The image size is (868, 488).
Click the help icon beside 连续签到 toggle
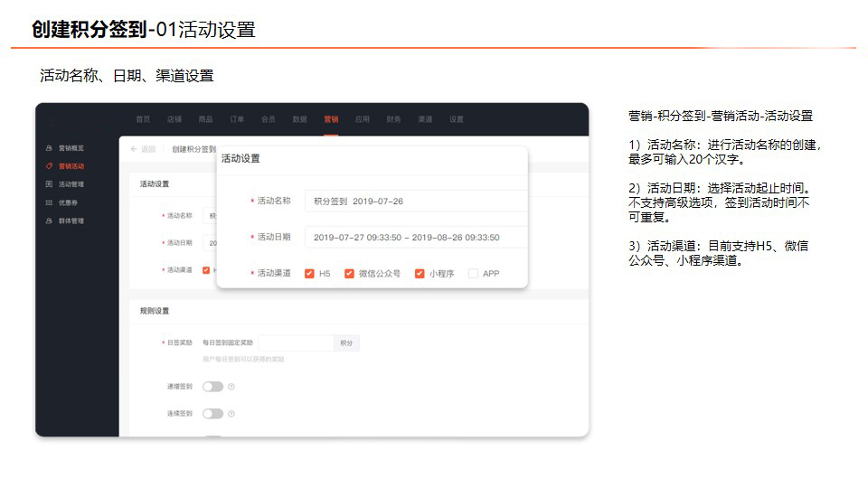point(231,414)
